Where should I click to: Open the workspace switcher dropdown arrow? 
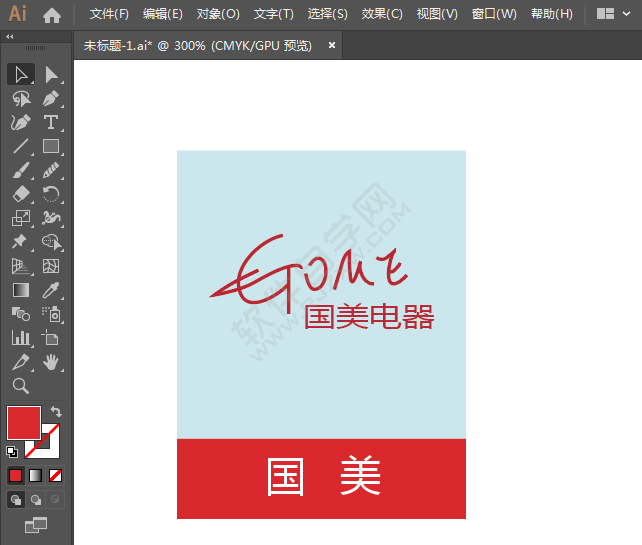(626, 14)
